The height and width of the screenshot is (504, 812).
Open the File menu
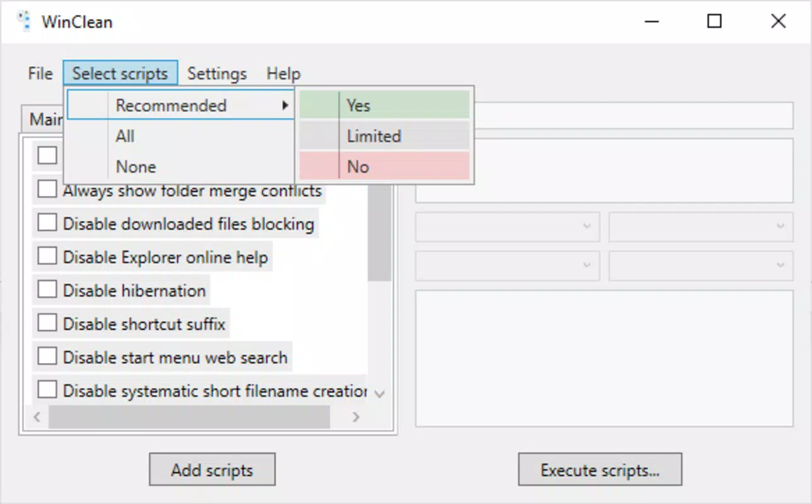[40, 74]
